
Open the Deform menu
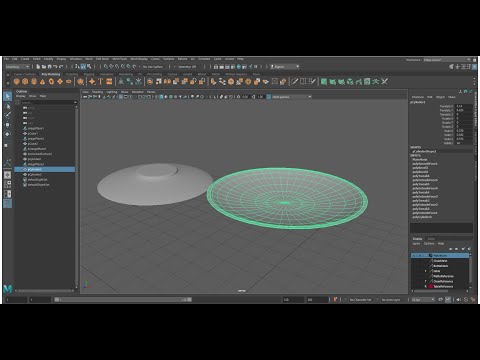tap(182, 59)
